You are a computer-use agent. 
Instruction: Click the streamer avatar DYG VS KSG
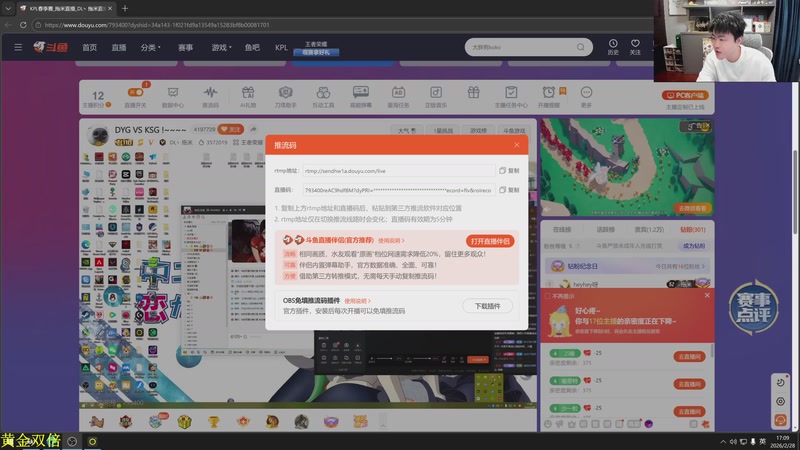pos(97,136)
